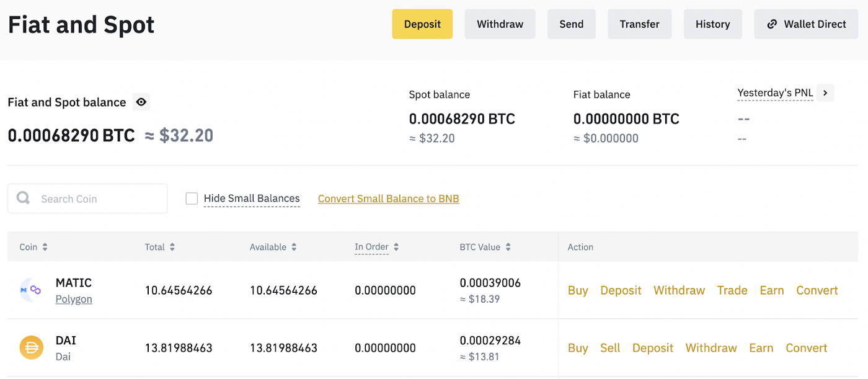Screen dimensions: 868x379
Task: Sort by In Order column arrows
Action: tap(396, 247)
